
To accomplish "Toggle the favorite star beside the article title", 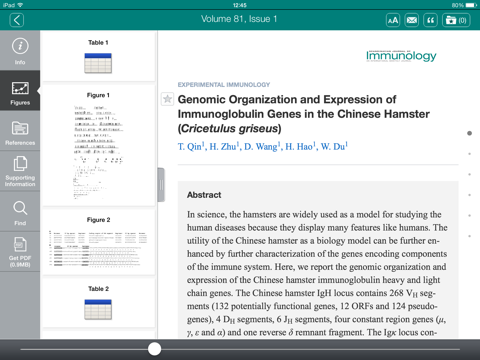I will 167,99.
